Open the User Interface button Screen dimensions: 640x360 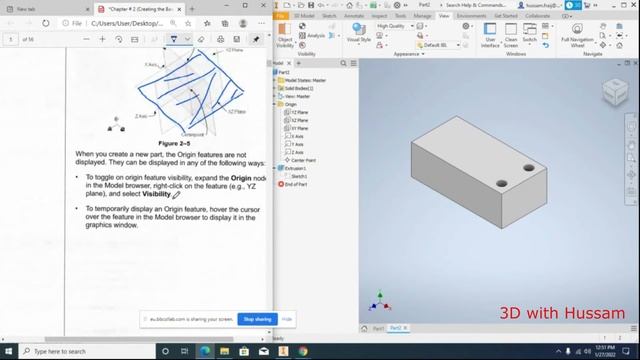pos(490,35)
